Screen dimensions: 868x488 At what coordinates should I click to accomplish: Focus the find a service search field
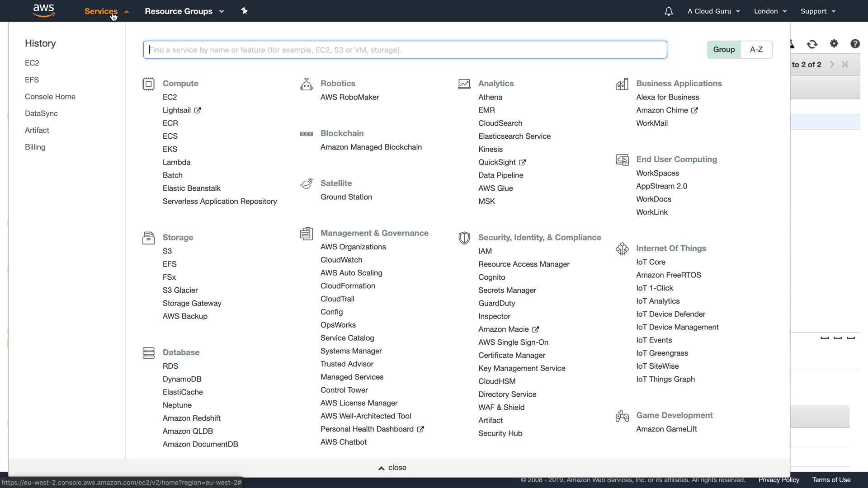point(405,50)
